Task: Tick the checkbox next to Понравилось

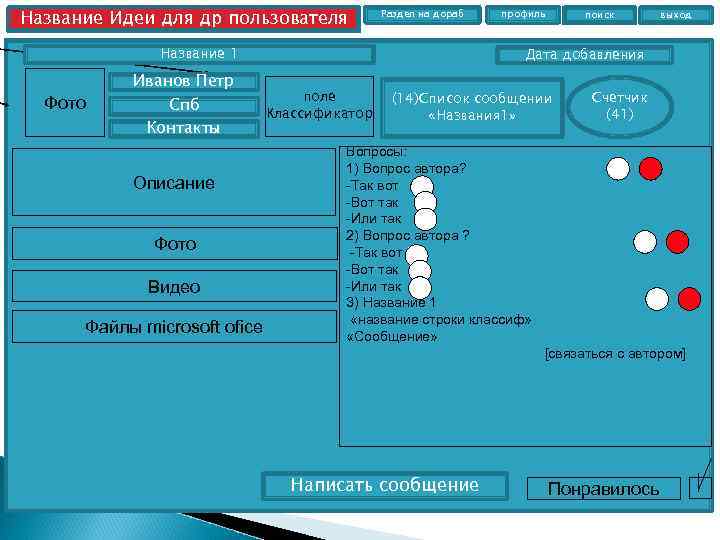Action: pos(700,488)
